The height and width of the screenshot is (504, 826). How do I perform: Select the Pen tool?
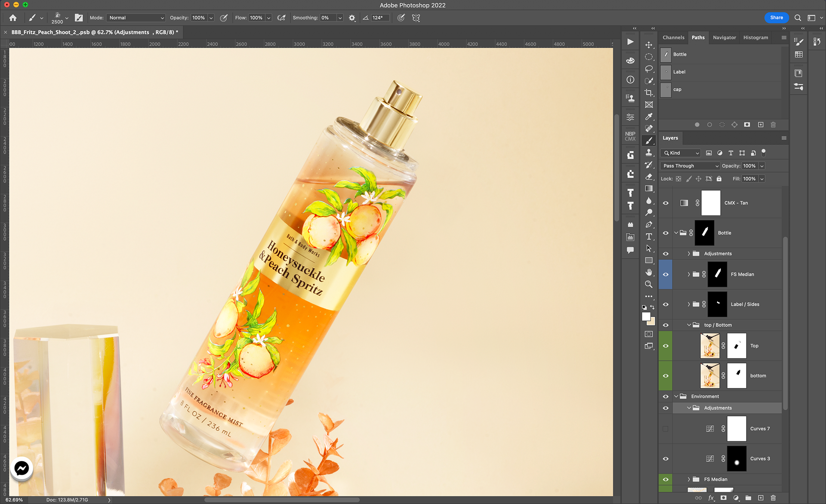tap(649, 224)
